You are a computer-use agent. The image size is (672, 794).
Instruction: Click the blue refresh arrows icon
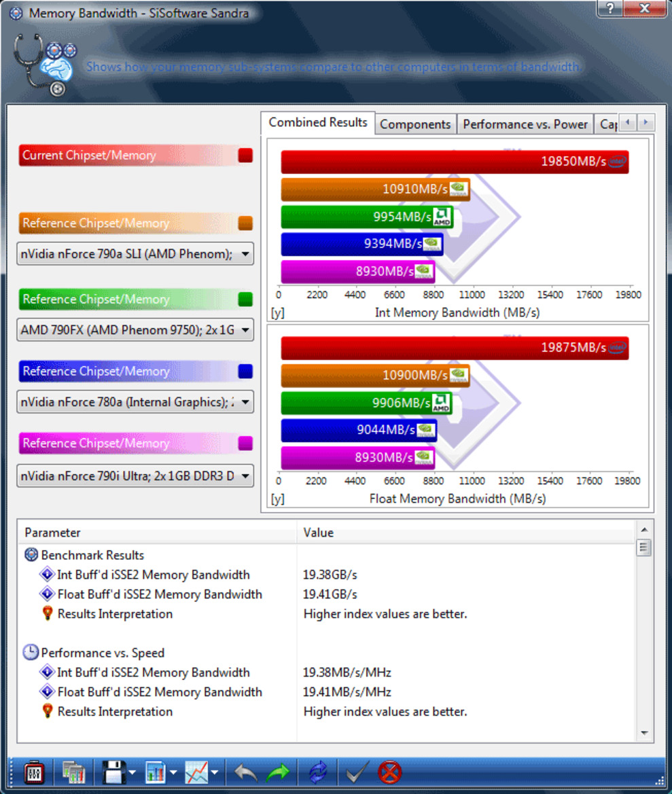point(318,773)
